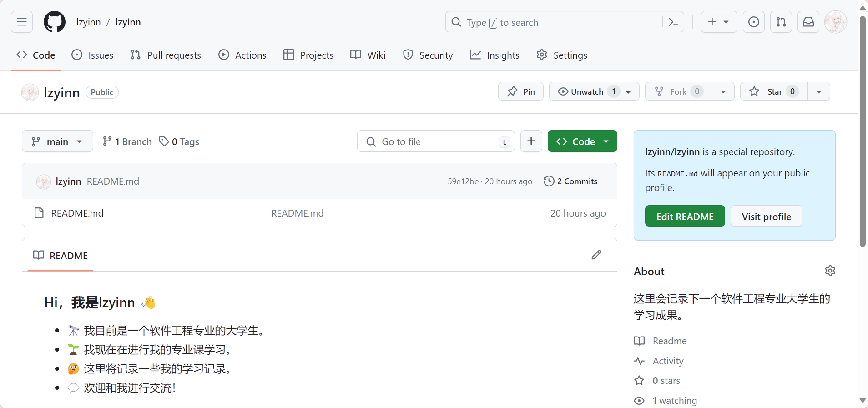Fork this repository
Screen dimensions: 868x408
tap(679, 91)
